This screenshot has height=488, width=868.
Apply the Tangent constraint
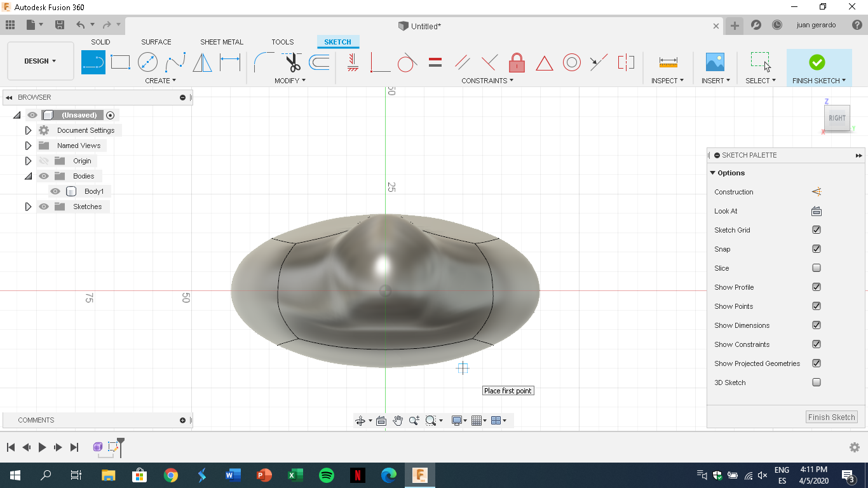click(407, 62)
